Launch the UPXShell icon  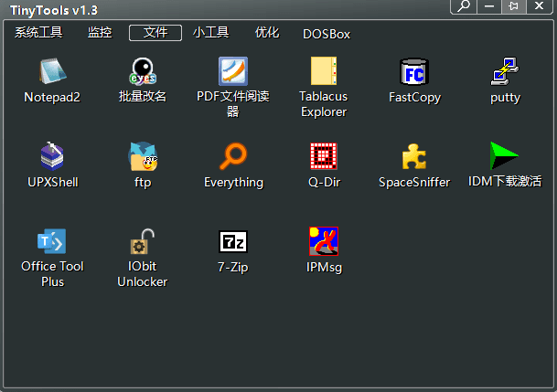pyautogui.click(x=52, y=155)
